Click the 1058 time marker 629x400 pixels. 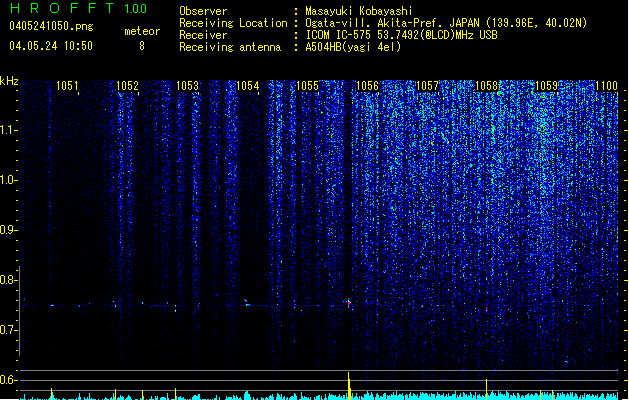(486, 85)
